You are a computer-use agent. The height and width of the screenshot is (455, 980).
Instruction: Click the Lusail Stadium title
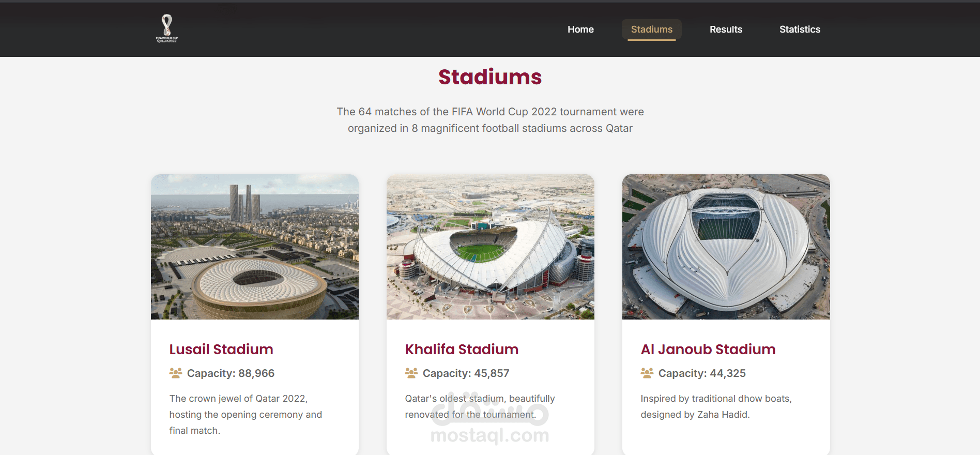pyautogui.click(x=221, y=350)
